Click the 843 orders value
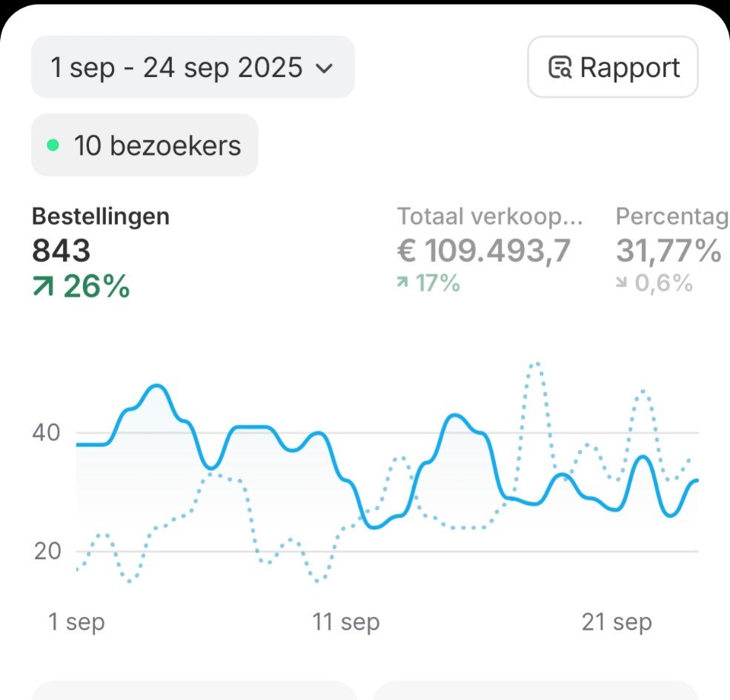730x700 pixels. point(62,251)
